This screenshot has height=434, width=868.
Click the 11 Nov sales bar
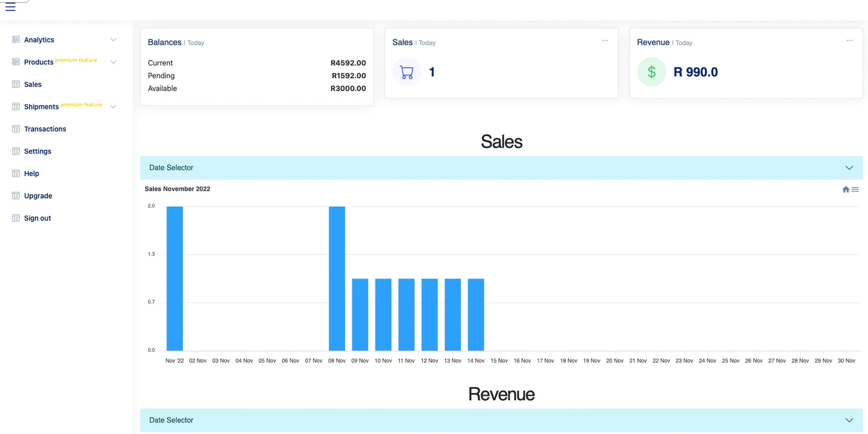406,315
